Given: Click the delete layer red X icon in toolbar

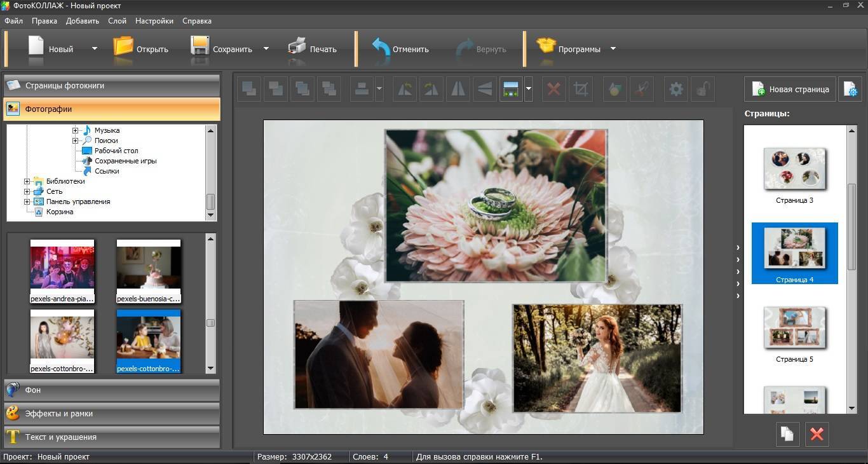Looking at the screenshot, I should pos(553,90).
